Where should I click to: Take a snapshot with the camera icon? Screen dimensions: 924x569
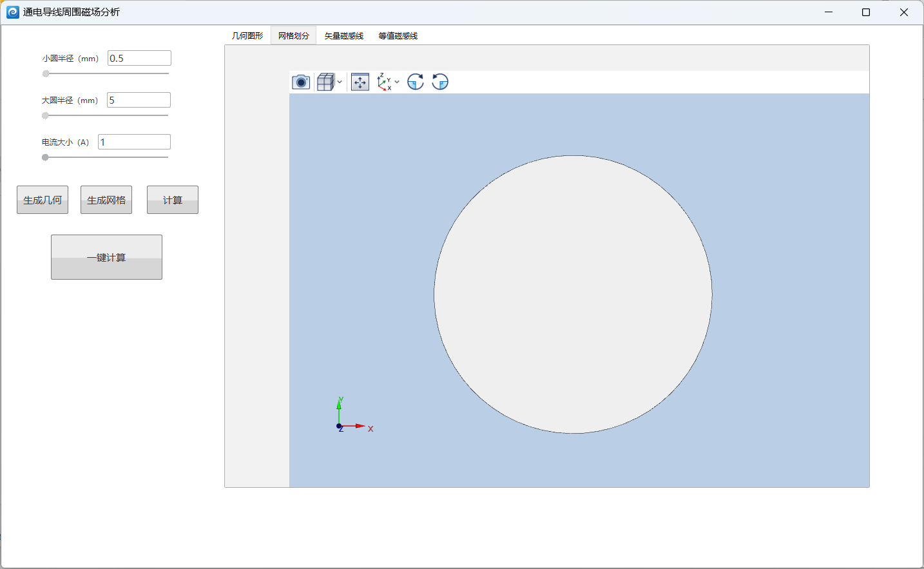point(301,82)
